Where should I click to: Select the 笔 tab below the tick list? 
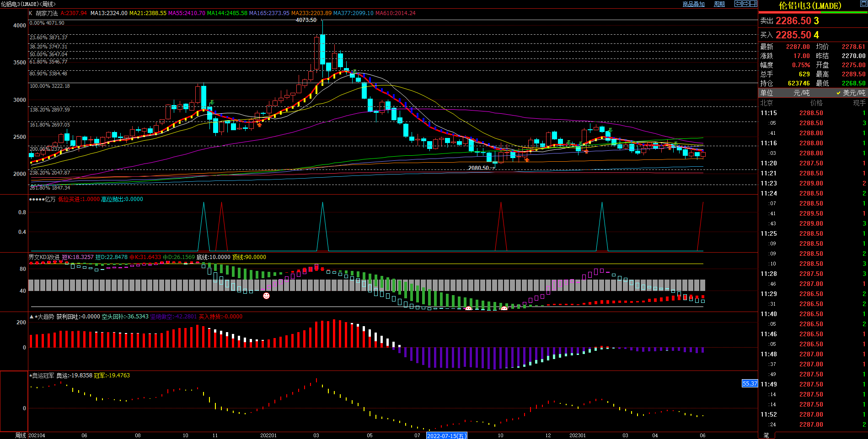click(766, 435)
